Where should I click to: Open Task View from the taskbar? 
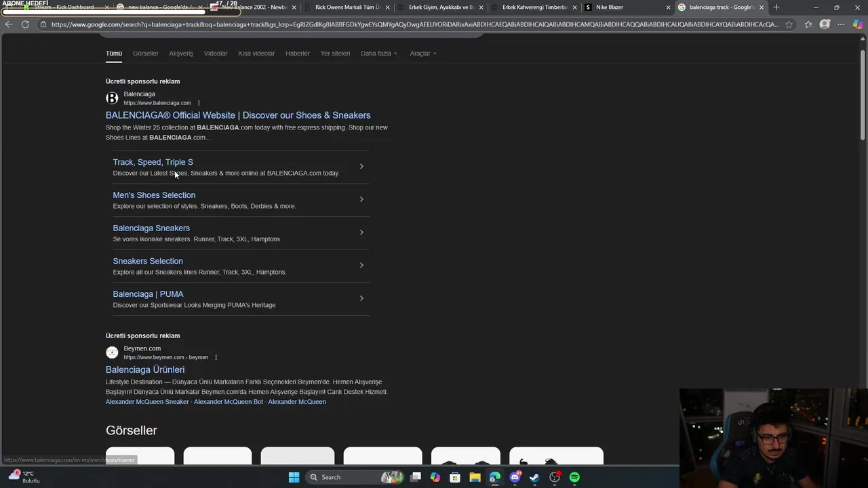pyautogui.click(x=416, y=477)
